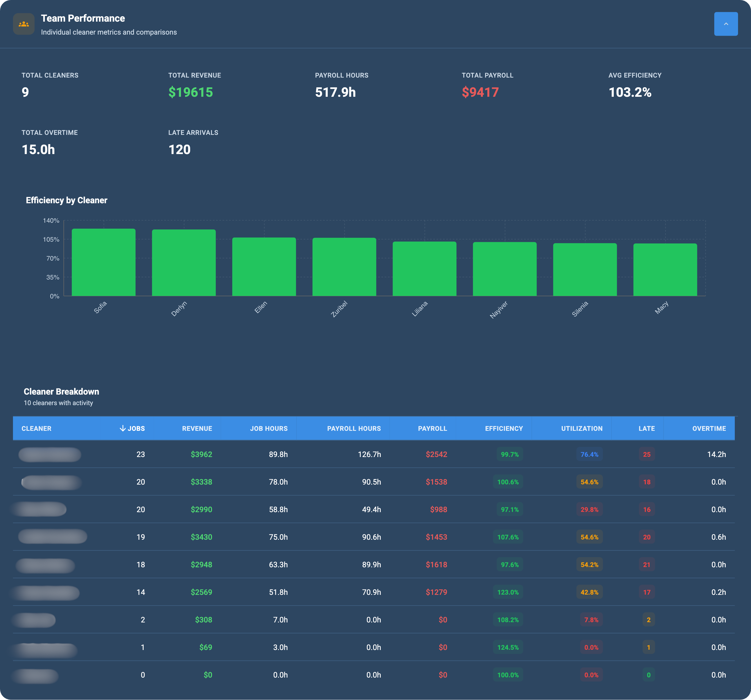Viewport: 751px width, 700px height.
Task: Click the 76.4% utilization badge
Action: pyautogui.click(x=590, y=454)
